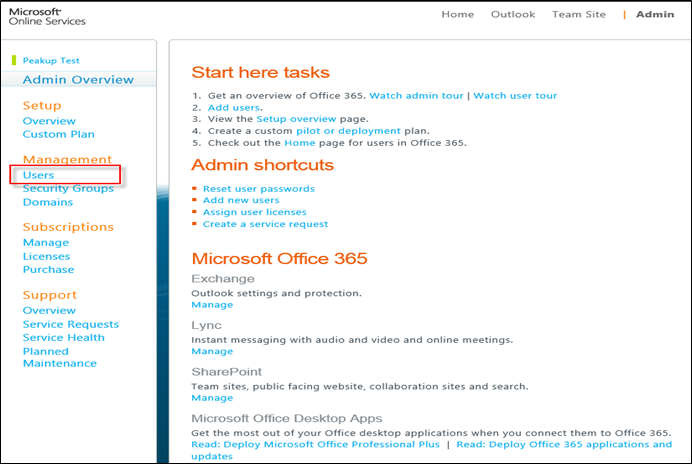
Task: Click the Start here tasks heading
Action: 260,72
